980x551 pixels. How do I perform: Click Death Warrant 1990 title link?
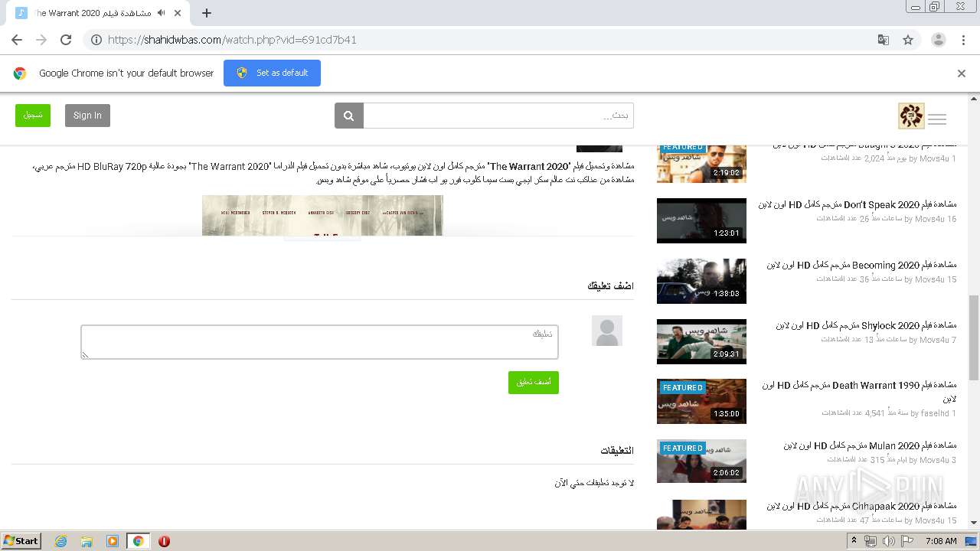click(859, 392)
